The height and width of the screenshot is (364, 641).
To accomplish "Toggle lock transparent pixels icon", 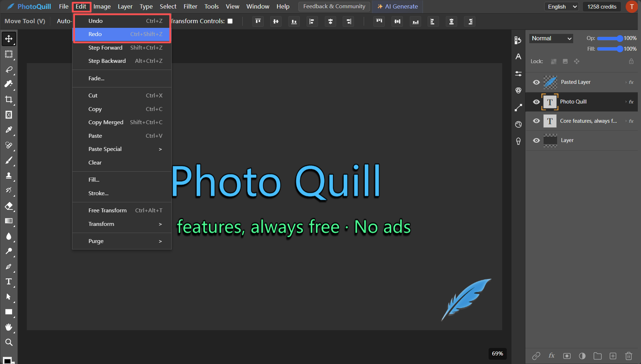I will pos(554,61).
